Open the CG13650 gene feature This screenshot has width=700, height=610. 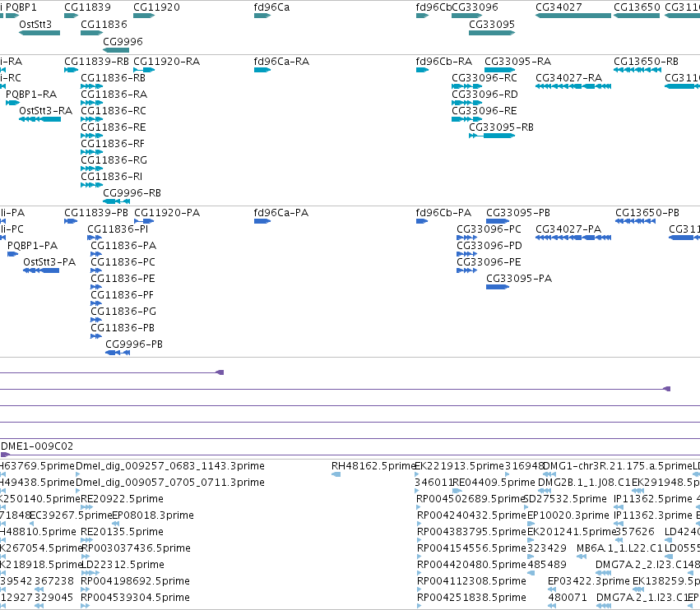pos(637,16)
